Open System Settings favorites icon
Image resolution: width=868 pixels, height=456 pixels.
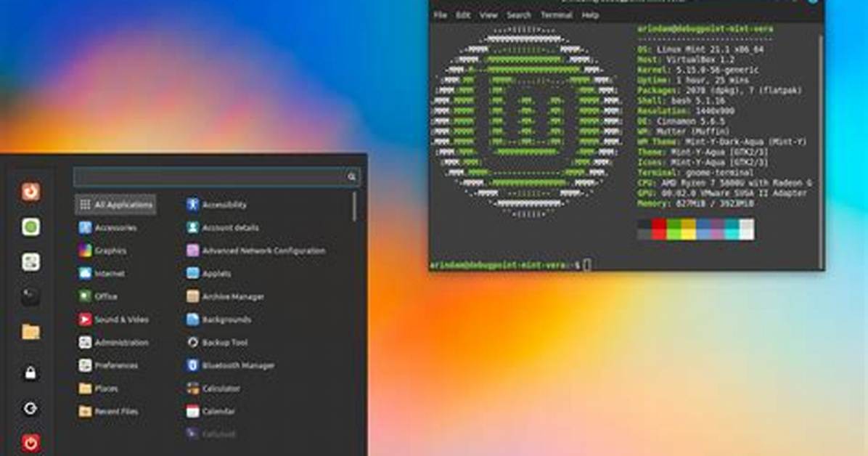(x=30, y=261)
